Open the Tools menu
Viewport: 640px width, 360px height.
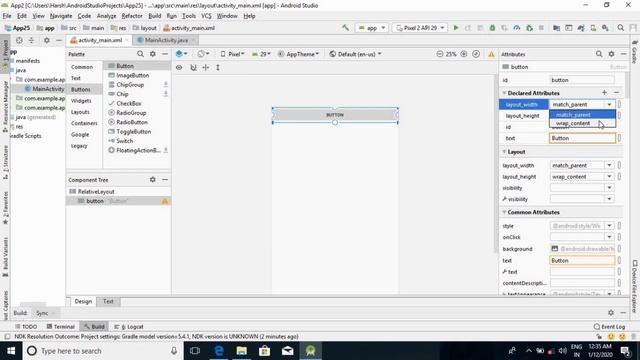[x=189, y=16]
